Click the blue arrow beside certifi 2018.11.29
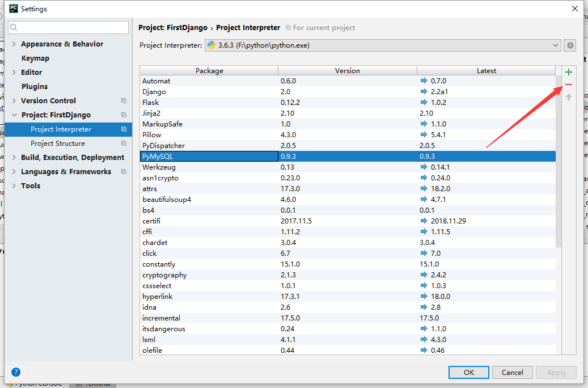Image resolution: width=588 pixels, height=388 pixels. tap(423, 221)
